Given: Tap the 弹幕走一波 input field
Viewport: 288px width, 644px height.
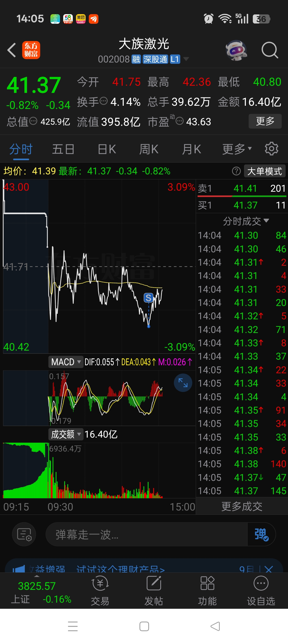Looking at the screenshot, I should coord(147,534).
